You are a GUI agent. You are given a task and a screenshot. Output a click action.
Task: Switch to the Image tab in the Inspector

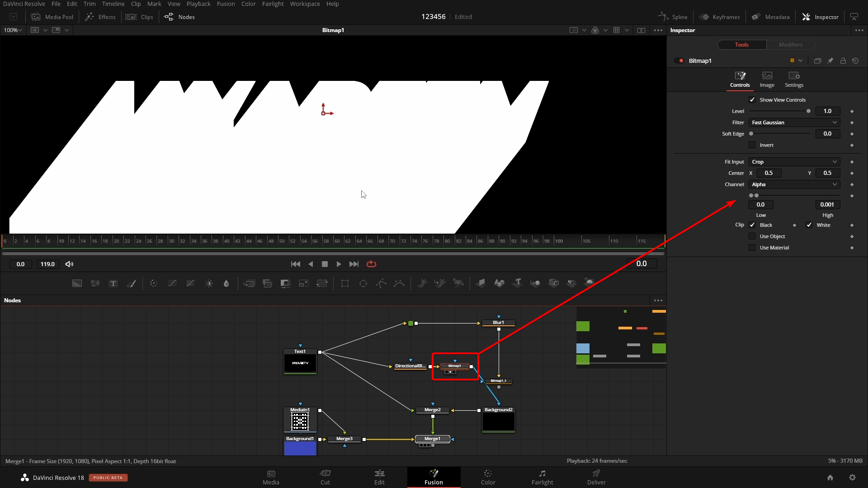[x=767, y=80]
